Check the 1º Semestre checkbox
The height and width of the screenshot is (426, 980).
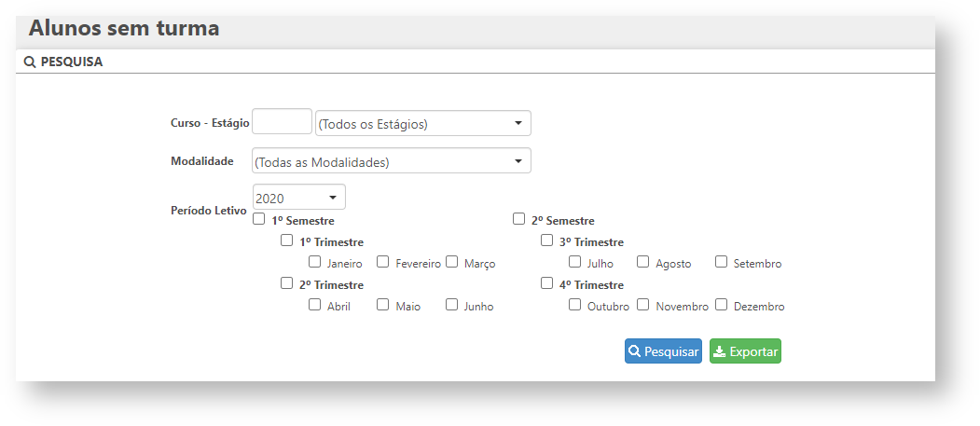[x=259, y=220]
